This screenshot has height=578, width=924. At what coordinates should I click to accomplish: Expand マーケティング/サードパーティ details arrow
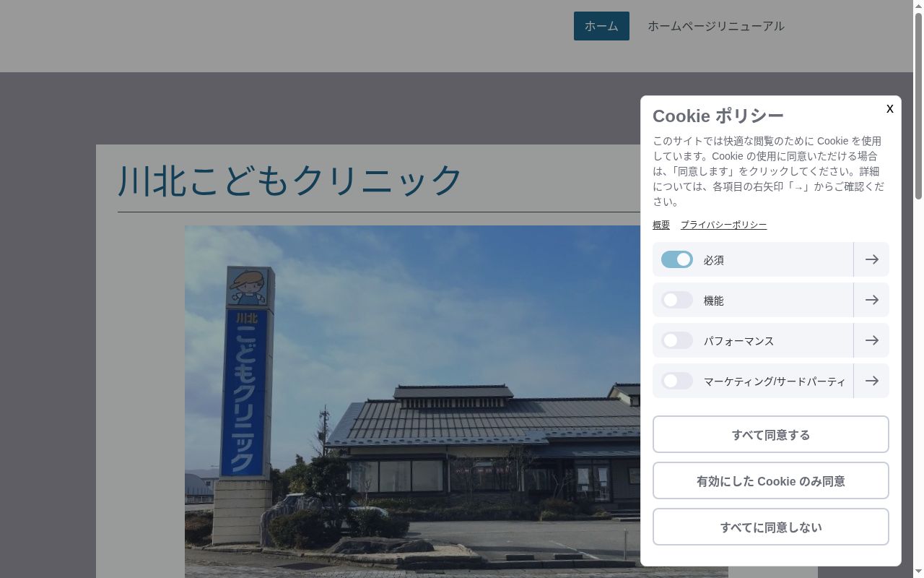click(x=871, y=381)
